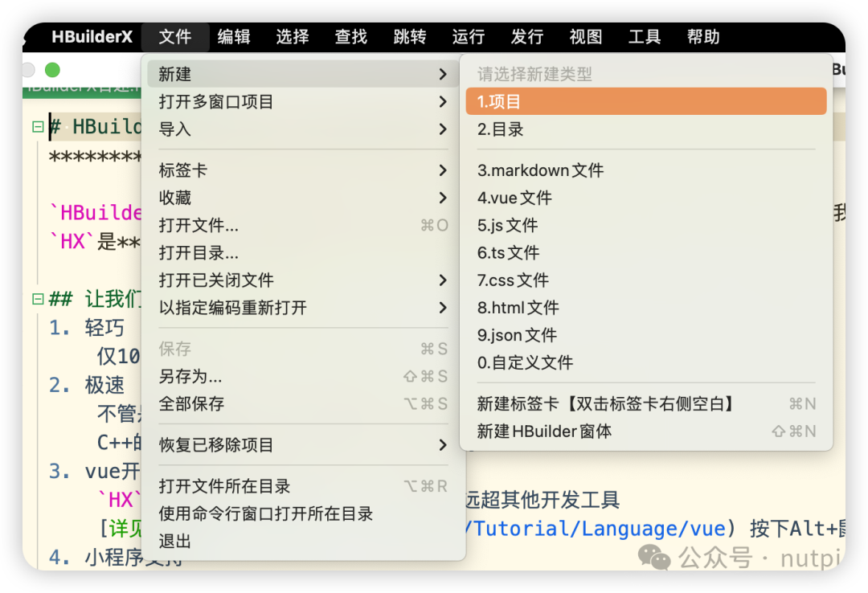Choose 另存为... menu item
Viewport: 868px width, 593px height.
[x=303, y=377]
